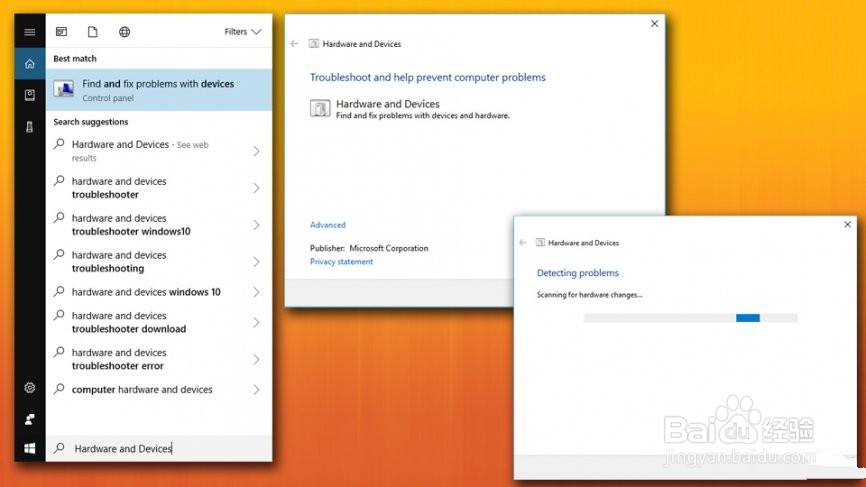Click 'Detecting problems' heading
Viewport: 866px width, 487px height.
578,273
